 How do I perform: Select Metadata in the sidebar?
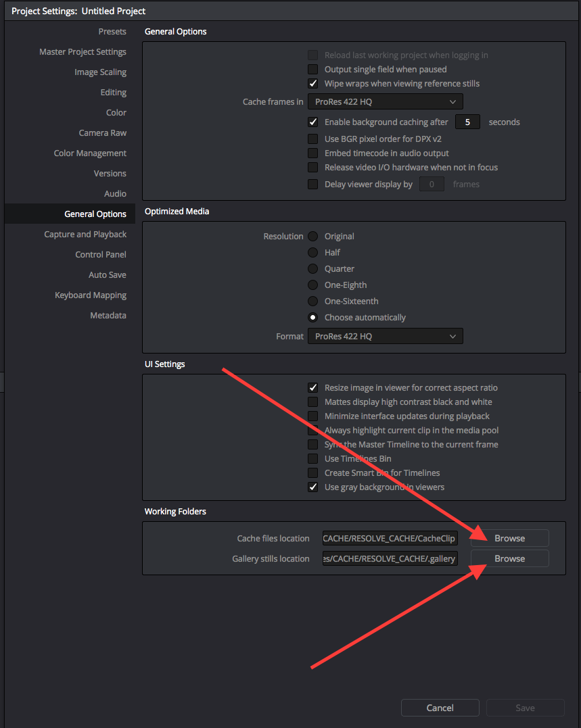[108, 315]
